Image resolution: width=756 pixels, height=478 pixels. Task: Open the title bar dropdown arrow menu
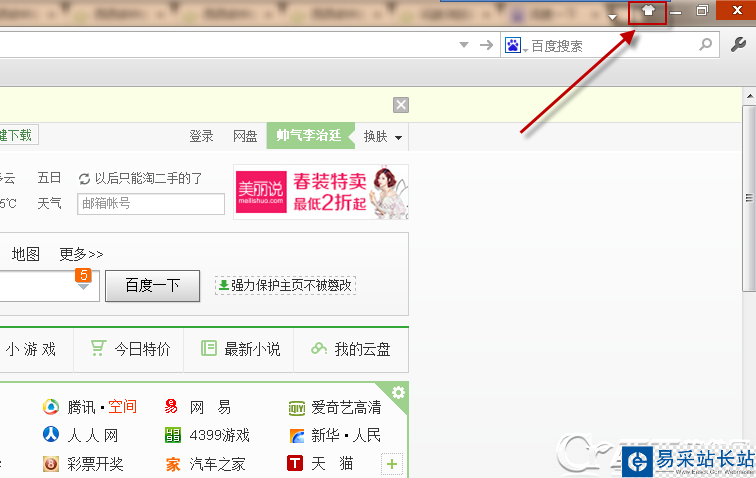click(x=612, y=17)
